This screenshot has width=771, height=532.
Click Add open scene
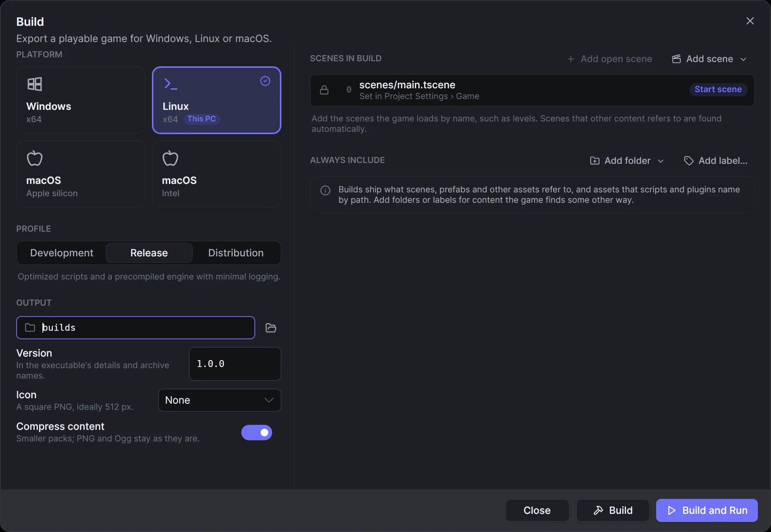pyautogui.click(x=609, y=59)
